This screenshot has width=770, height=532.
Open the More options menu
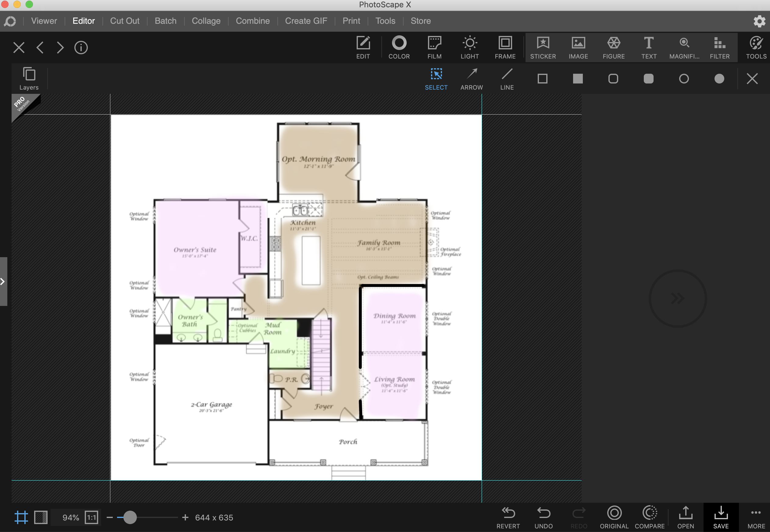tap(756, 517)
